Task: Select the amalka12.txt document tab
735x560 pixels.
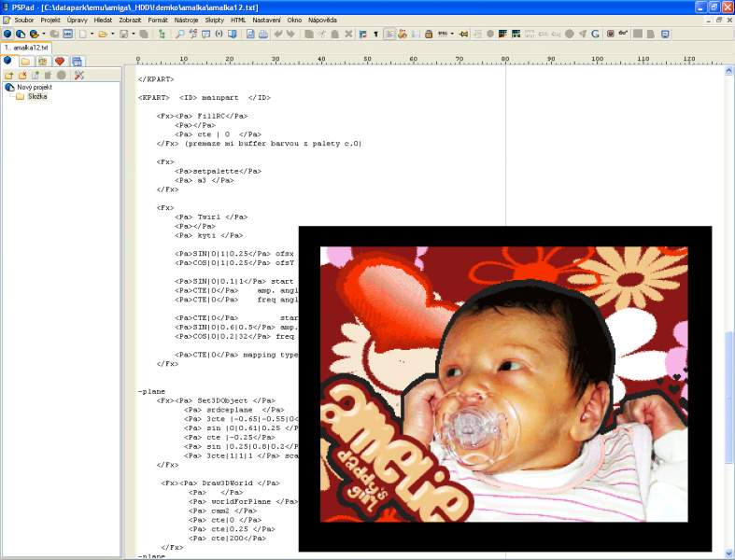Action: [25, 47]
